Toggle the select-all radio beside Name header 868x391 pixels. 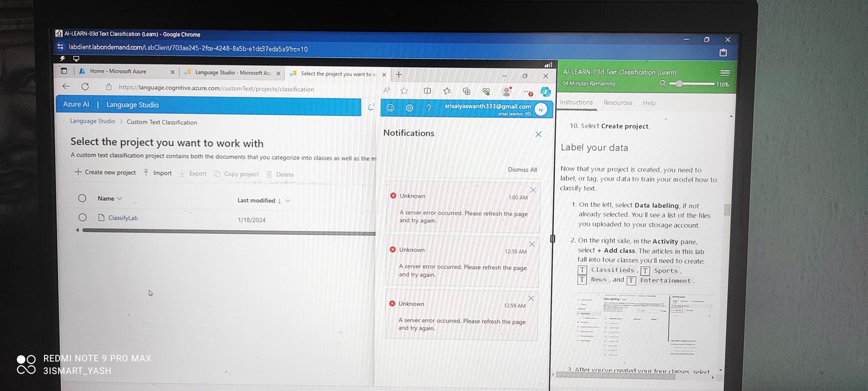click(x=82, y=198)
